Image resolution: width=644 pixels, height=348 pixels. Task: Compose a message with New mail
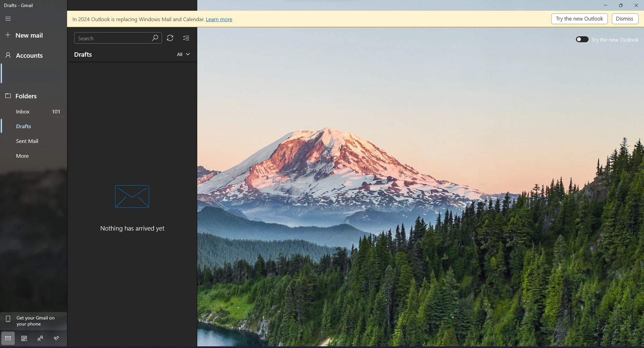click(x=29, y=36)
